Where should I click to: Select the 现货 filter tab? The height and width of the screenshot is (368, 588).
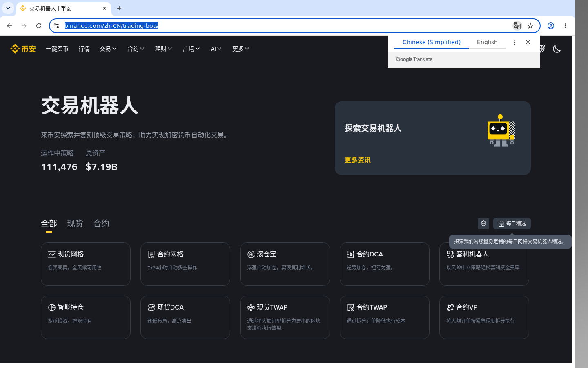tap(75, 224)
